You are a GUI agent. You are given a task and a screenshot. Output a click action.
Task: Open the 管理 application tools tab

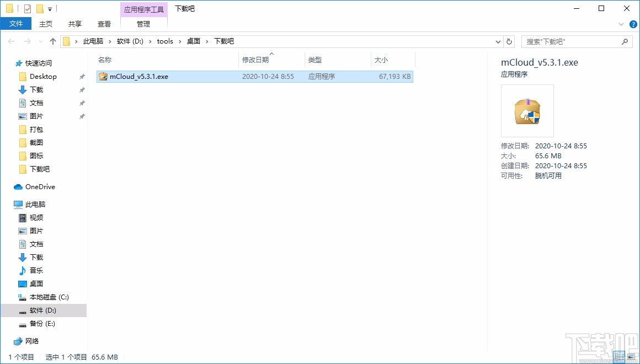click(x=143, y=24)
